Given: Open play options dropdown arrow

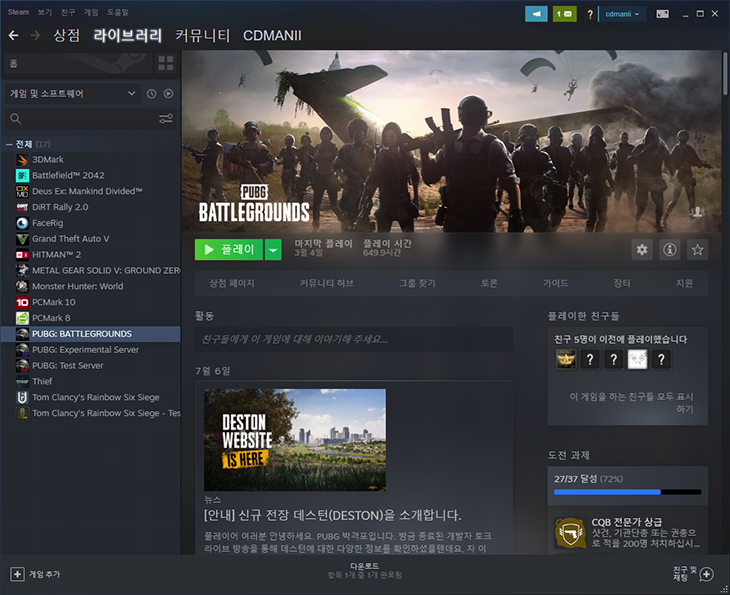Looking at the screenshot, I should tap(273, 250).
